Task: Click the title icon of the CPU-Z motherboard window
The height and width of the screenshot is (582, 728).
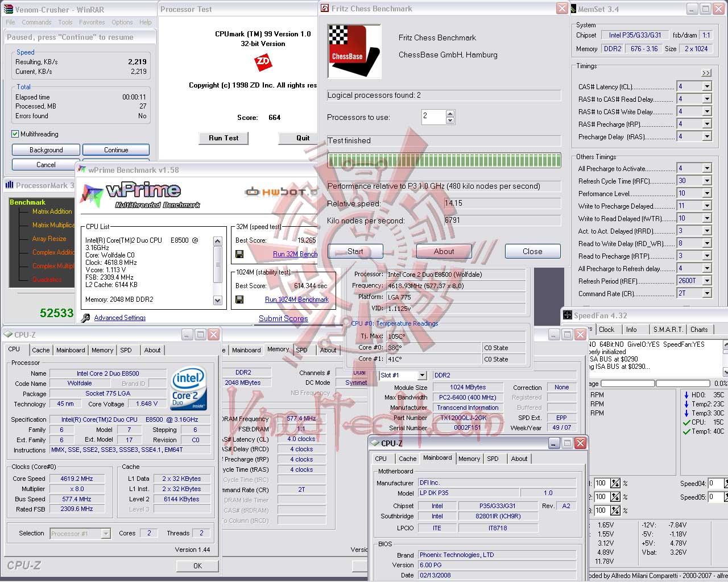Action: point(375,443)
